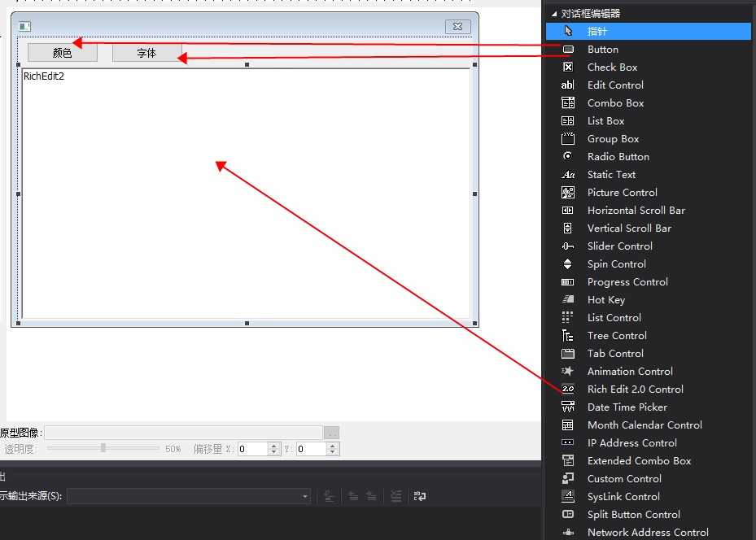
Task: Pick the Split Button Control icon
Action: (x=568, y=515)
